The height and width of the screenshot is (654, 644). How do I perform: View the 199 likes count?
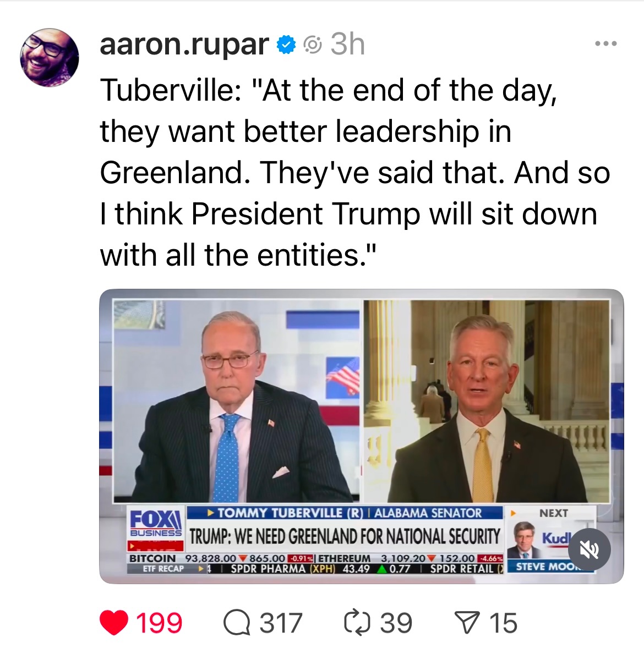pos(159,623)
